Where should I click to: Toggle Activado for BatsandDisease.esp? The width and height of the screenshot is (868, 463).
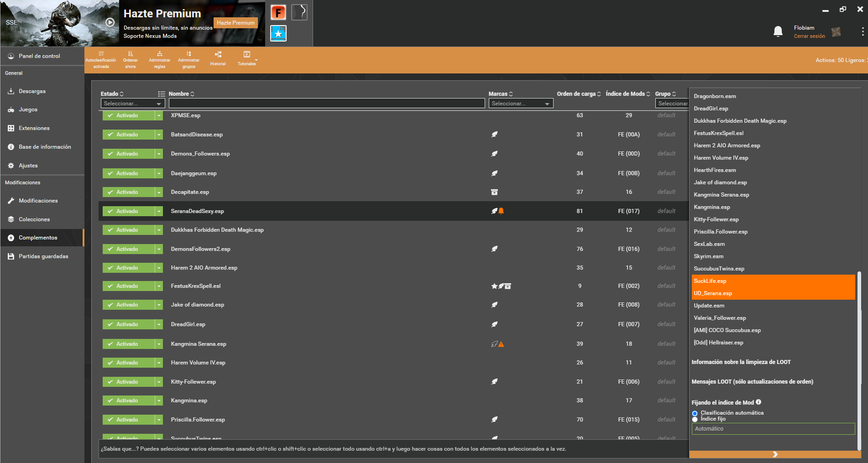click(129, 135)
